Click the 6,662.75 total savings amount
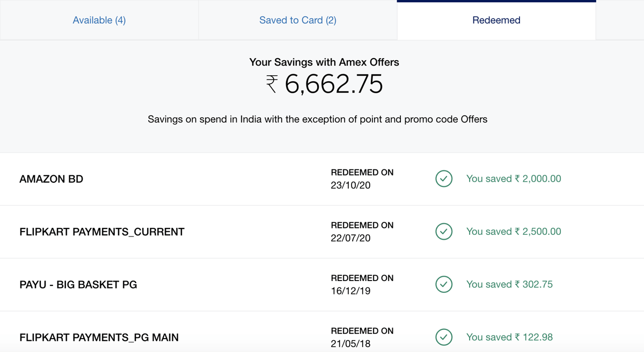 point(334,84)
